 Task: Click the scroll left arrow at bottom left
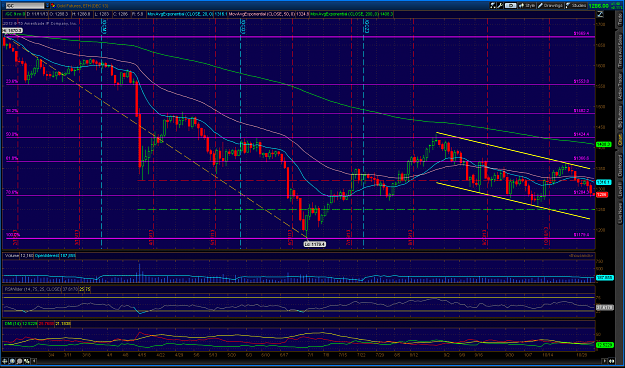click(34, 361)
